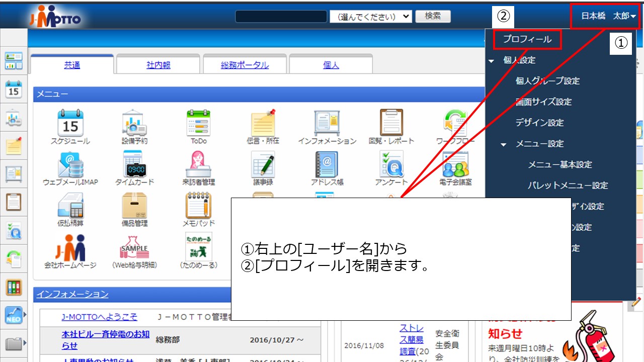Open 設備予約 from the menu grid

134,123
